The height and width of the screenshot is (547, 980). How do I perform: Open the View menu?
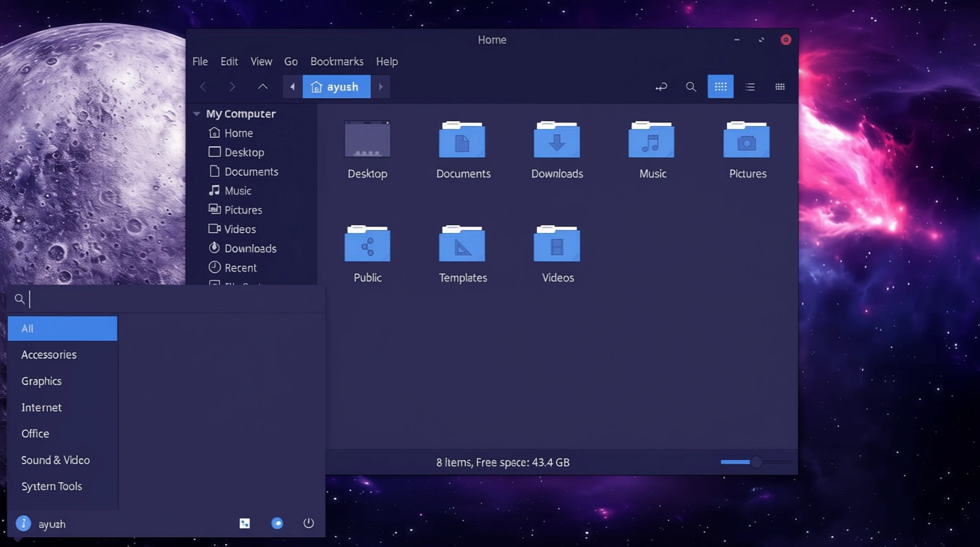click(x=261, y=62)
